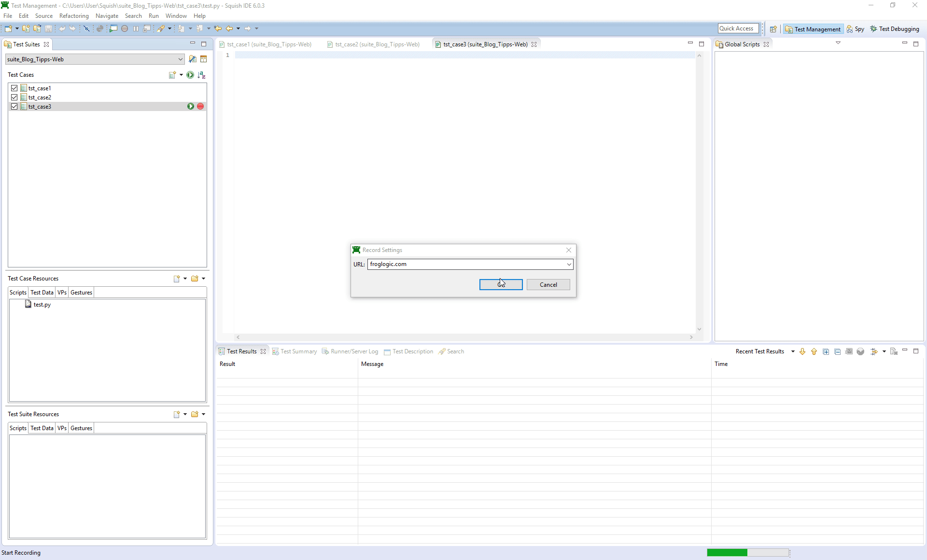Switch to the Runner/Server Log tab
This screenshot has height=560, width=927.
point(354,351)
